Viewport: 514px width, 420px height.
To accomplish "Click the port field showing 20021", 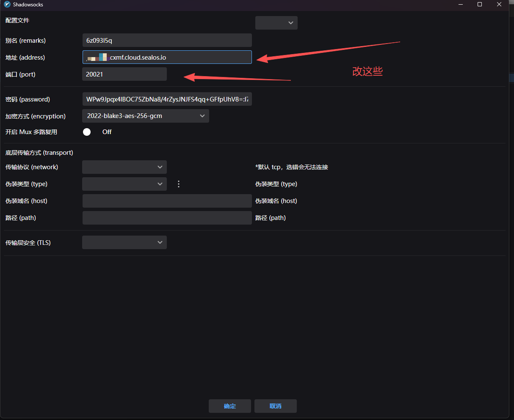I will tap(124, 74).
